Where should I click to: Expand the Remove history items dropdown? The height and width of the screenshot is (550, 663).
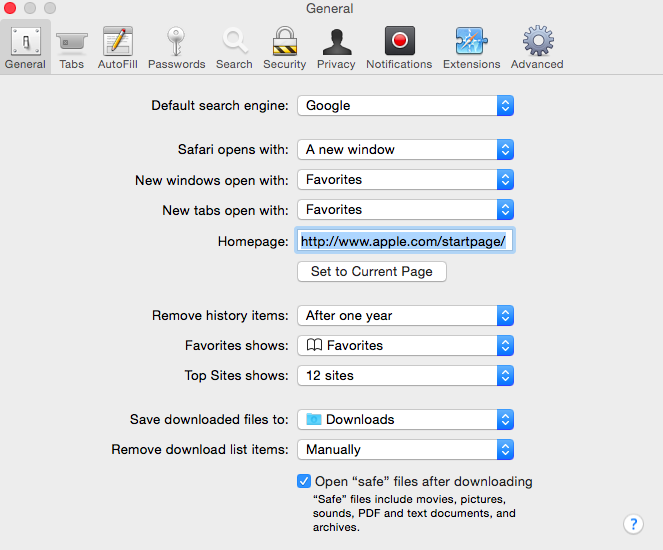(x=405, y=316)
